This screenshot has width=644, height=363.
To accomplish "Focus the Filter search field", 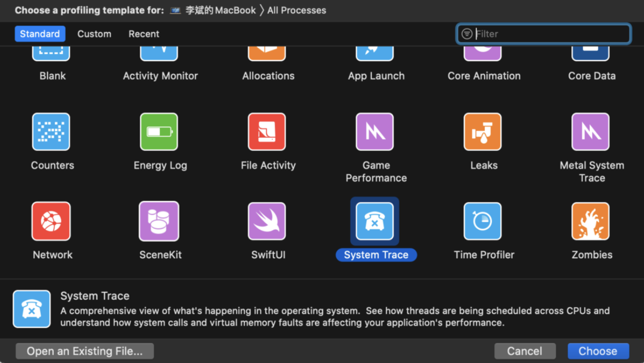I will (x=543, y=34).
